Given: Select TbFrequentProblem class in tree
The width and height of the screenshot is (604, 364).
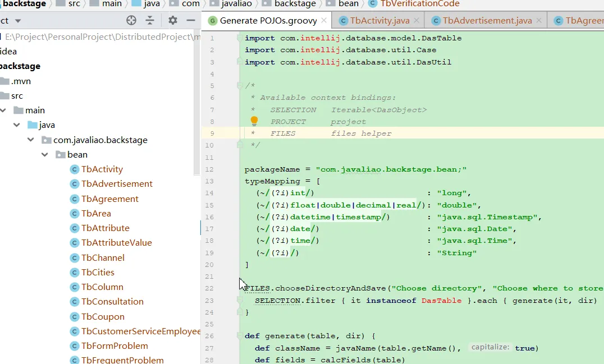Looking at the screenshot, I should (122, 360).
